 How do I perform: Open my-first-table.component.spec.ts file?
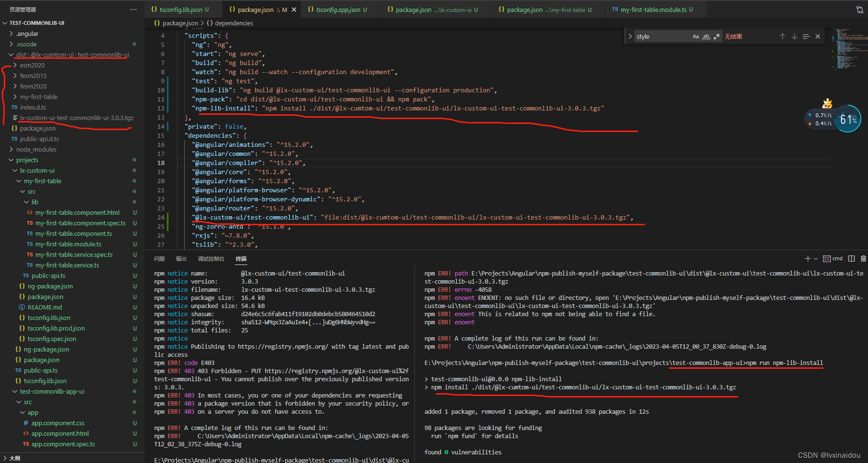[x=80, y=223]
